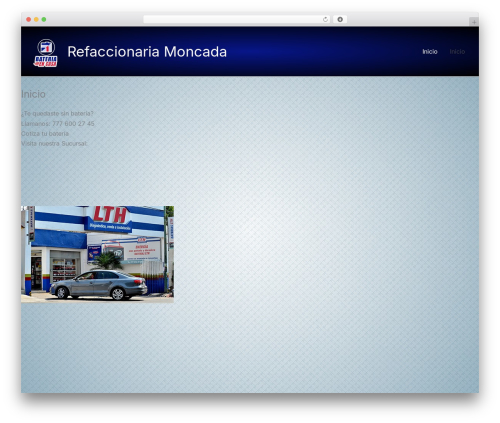Click the round dark button beside reload

coord(340,19)
